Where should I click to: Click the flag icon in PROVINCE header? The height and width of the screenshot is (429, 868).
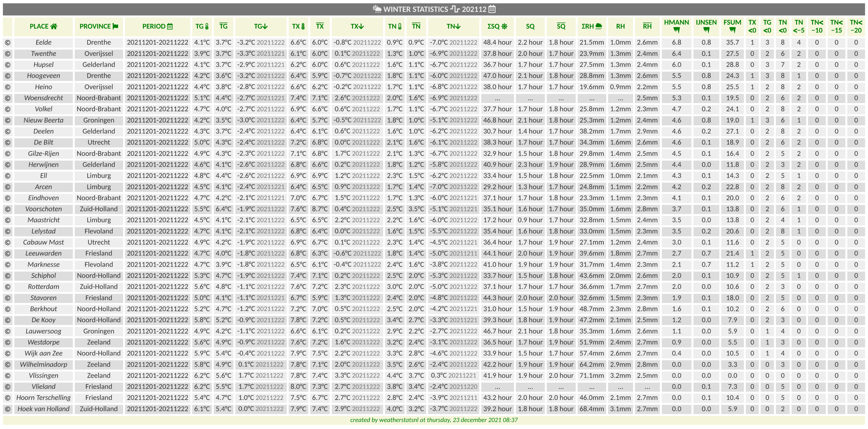[x=116, y=26]
